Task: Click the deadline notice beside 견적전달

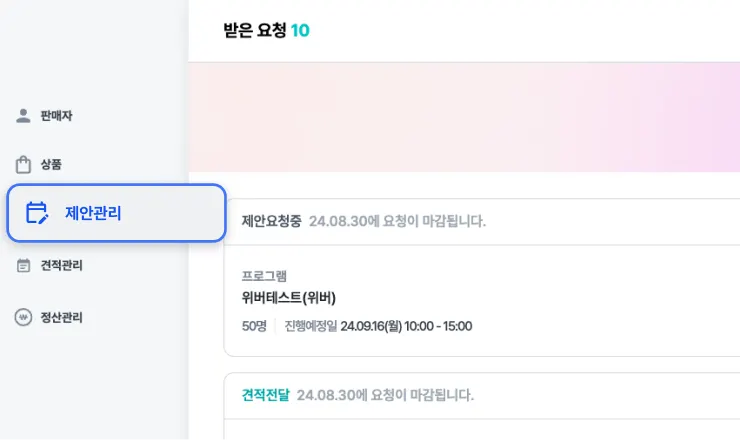Action: coord(386,395)
